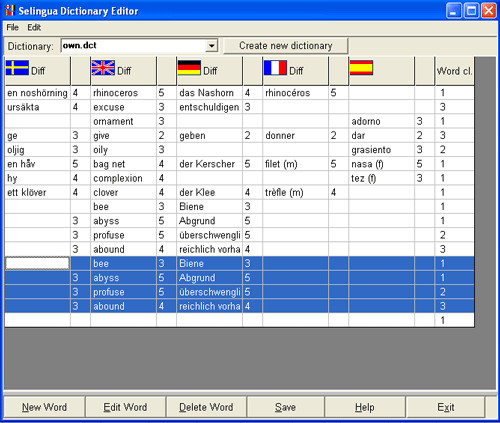Image resolution: width=500 pixels, height=423 pixels.
Task: Click the highlighted 'überschwengli' cell
Action: tap(209, 292)
